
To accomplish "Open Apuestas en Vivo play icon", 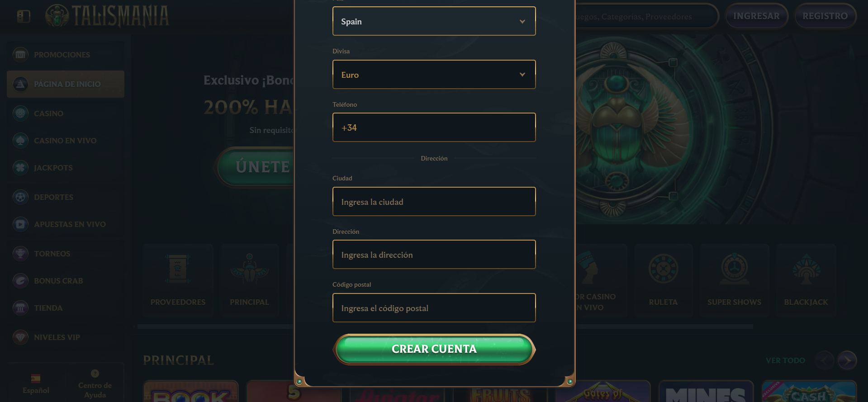I will (x=20, y=224).
